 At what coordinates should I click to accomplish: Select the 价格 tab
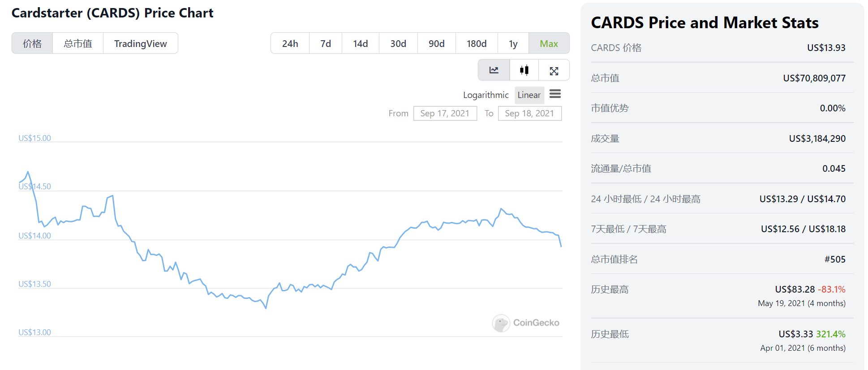click(x=32, y=43)
